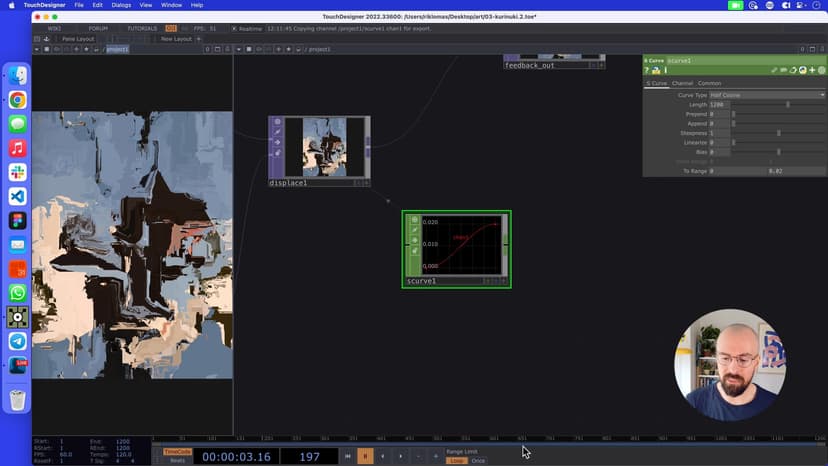Open the Curve Type dropdown
Image resolution: width=828 pixels, height=466 pixels.
[767, 95]
